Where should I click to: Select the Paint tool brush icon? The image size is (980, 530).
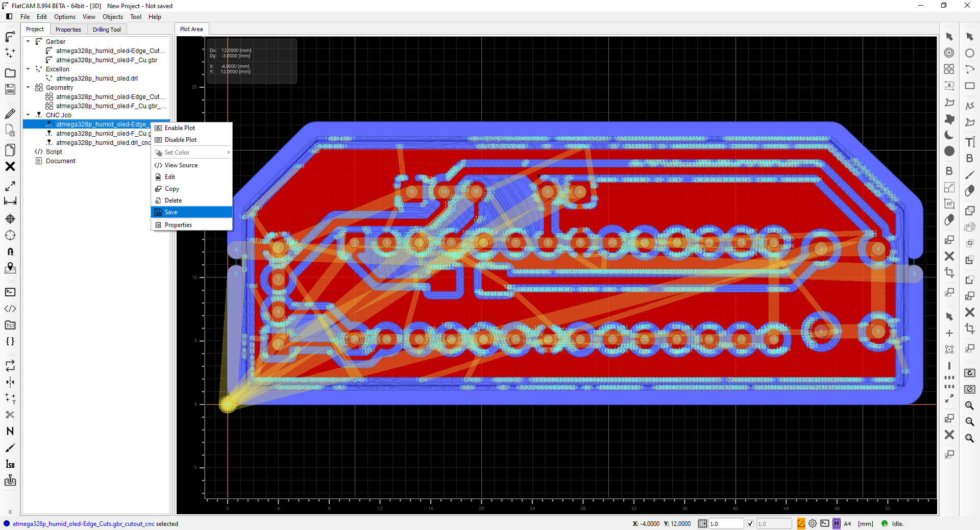(10, 447)
